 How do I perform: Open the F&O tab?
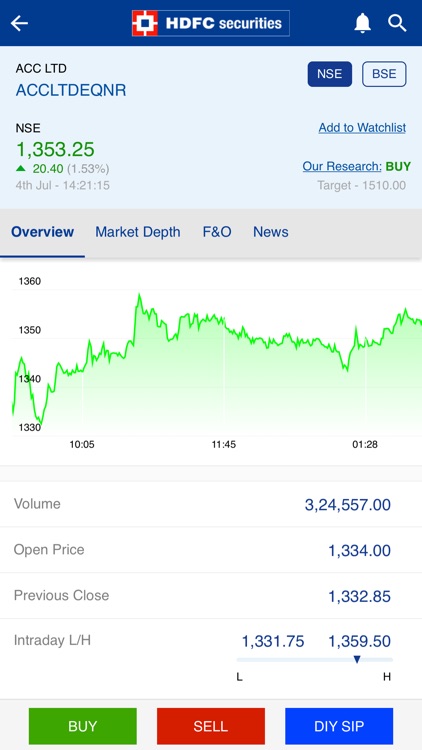point(217,232)
